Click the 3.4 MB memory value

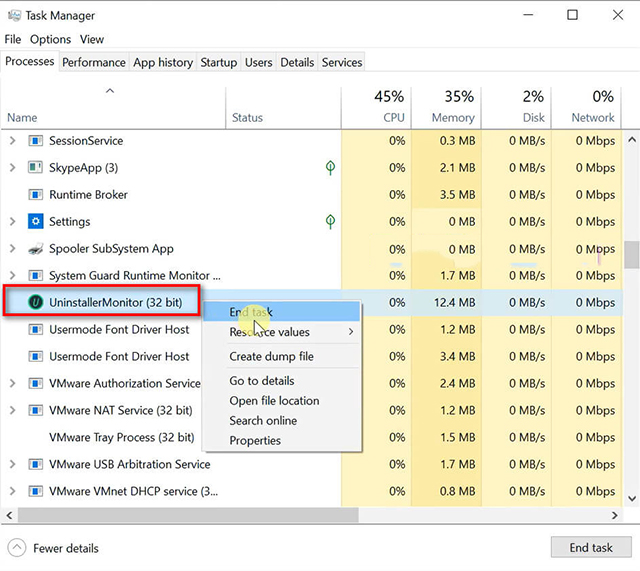click(458, 356)
